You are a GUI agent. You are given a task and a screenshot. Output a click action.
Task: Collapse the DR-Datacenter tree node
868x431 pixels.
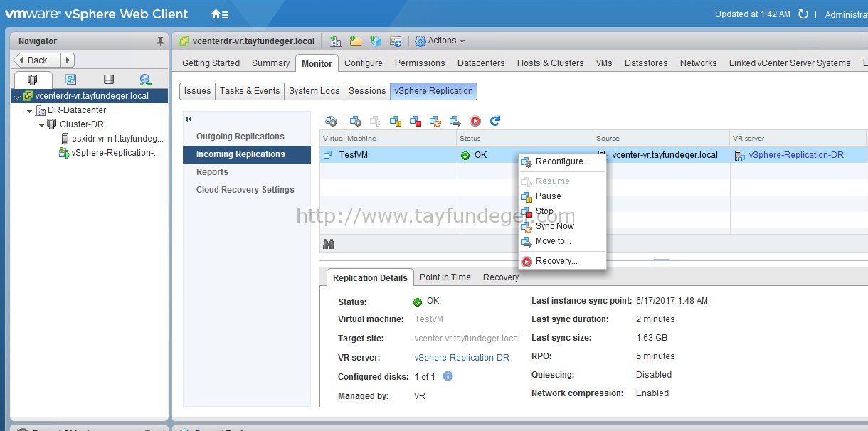[29, 110]
